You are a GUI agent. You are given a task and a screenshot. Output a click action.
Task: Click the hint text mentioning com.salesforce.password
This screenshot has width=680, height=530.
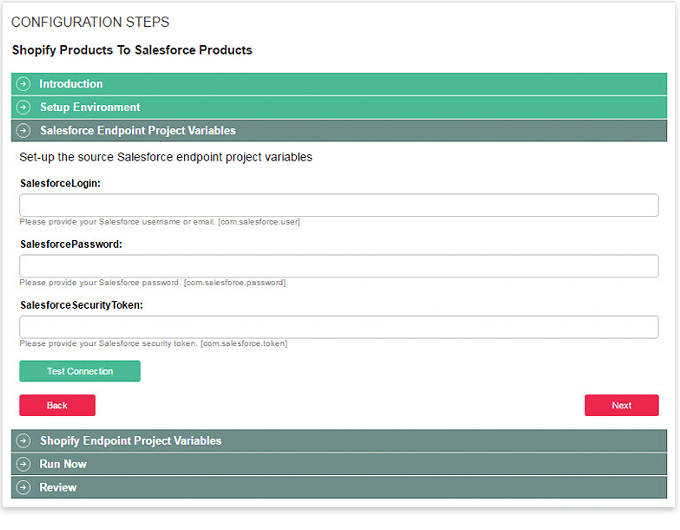click(153, 282)
